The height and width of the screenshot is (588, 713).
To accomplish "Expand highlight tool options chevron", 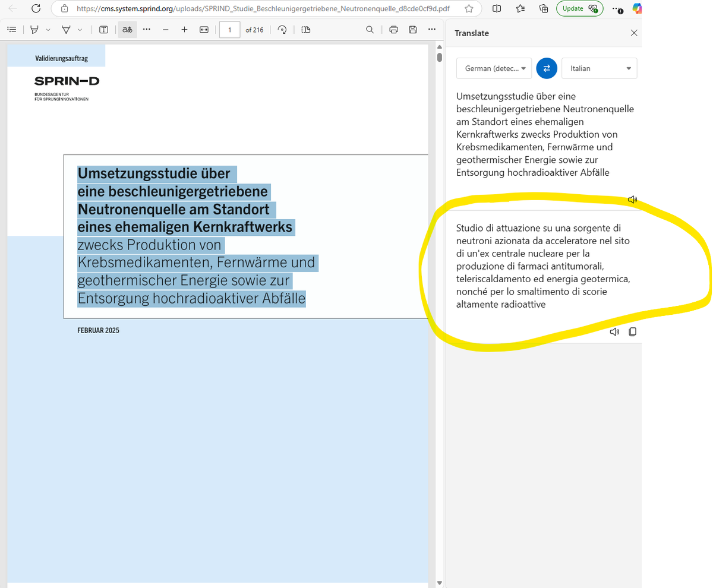I will [48, 30].
